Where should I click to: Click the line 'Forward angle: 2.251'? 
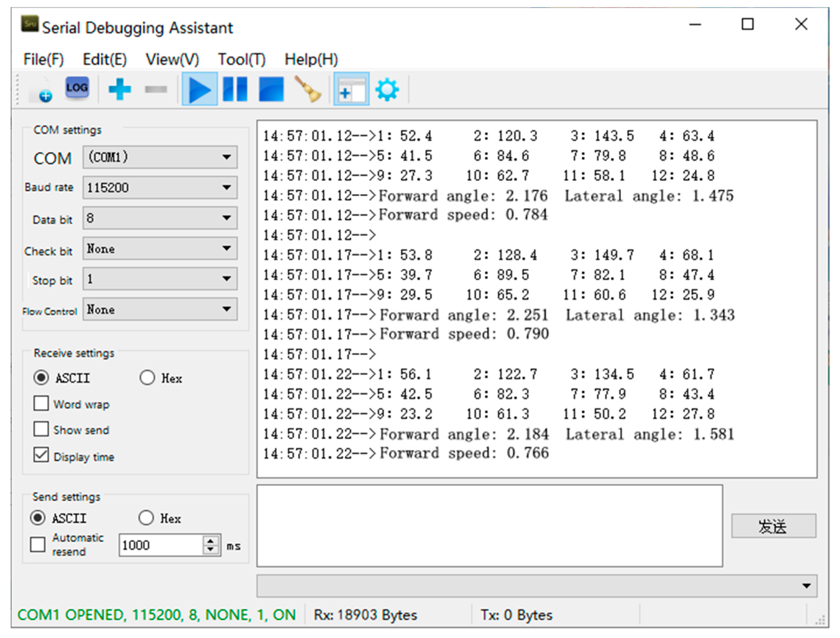(x=464, y=315)
